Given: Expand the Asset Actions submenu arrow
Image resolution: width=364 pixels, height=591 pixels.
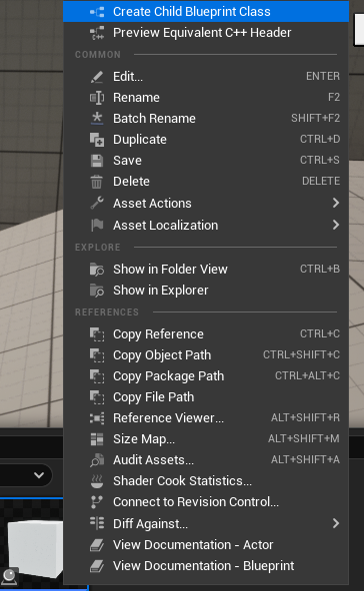Looking at the screenshot, I should (336, 203).
